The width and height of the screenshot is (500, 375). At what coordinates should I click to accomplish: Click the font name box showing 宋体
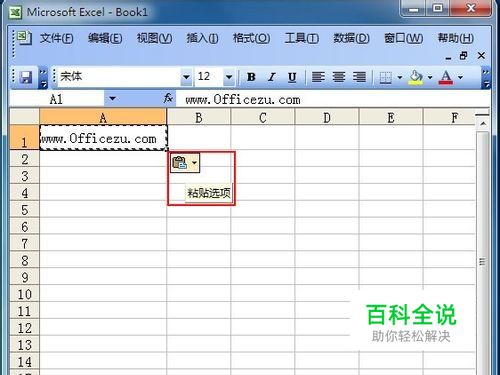pyautogui.click(x=120, y=77)
